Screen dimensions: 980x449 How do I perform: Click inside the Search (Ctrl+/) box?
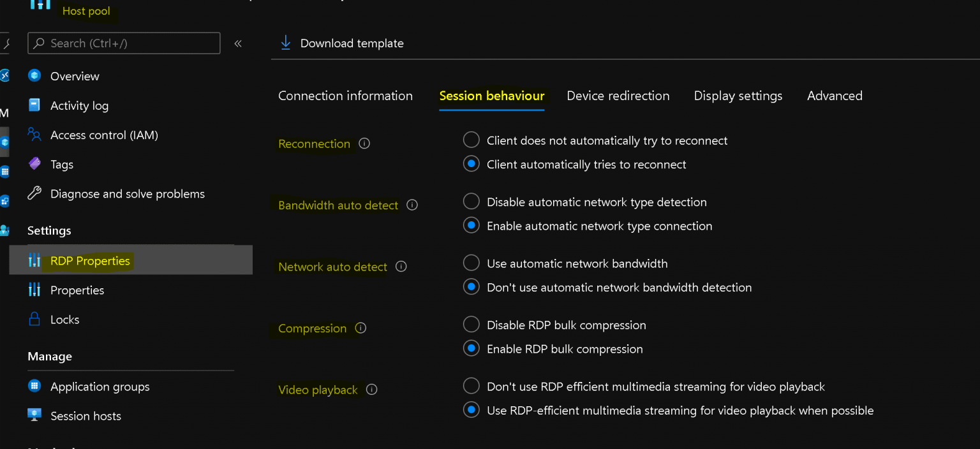pos(124,43)
